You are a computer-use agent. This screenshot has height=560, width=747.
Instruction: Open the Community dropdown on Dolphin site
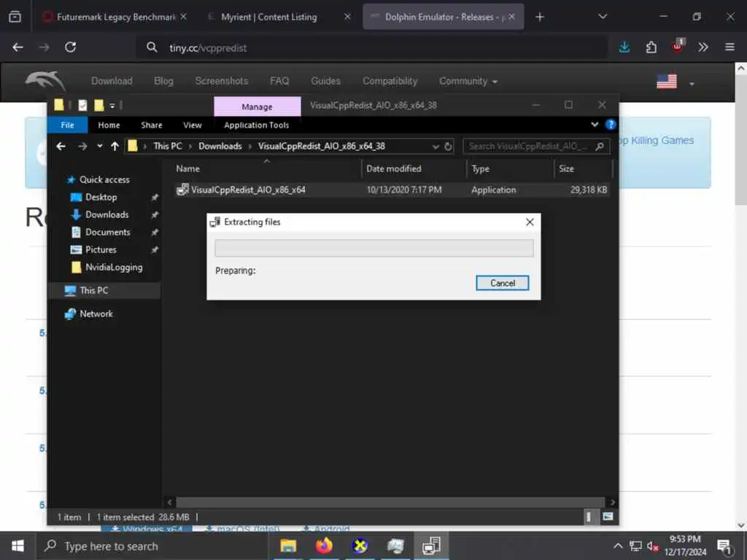click(468, 81)
